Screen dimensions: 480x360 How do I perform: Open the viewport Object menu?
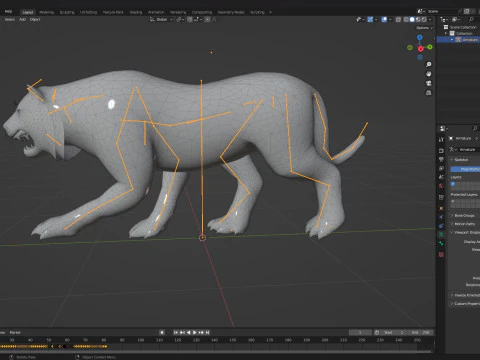(x=35, y=19)
